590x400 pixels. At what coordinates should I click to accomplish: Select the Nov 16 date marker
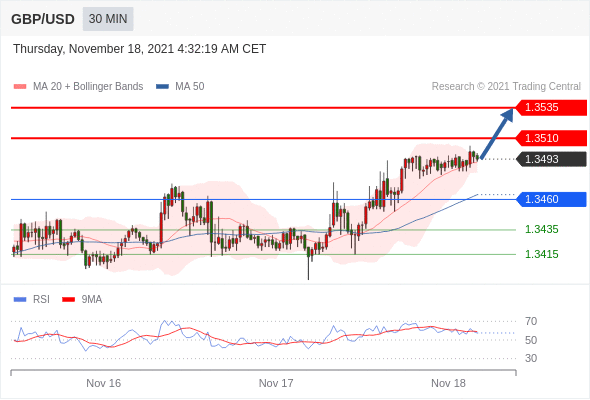(103, 383)
